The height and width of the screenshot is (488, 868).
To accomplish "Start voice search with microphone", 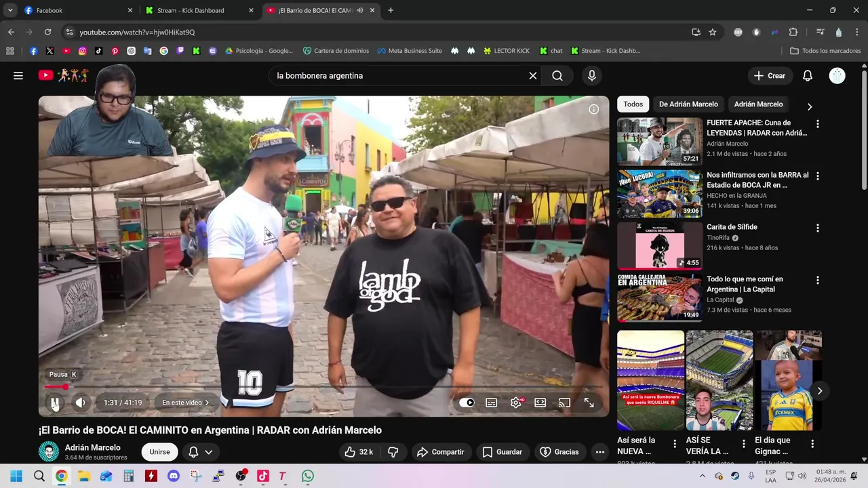I will click(592, 76).
